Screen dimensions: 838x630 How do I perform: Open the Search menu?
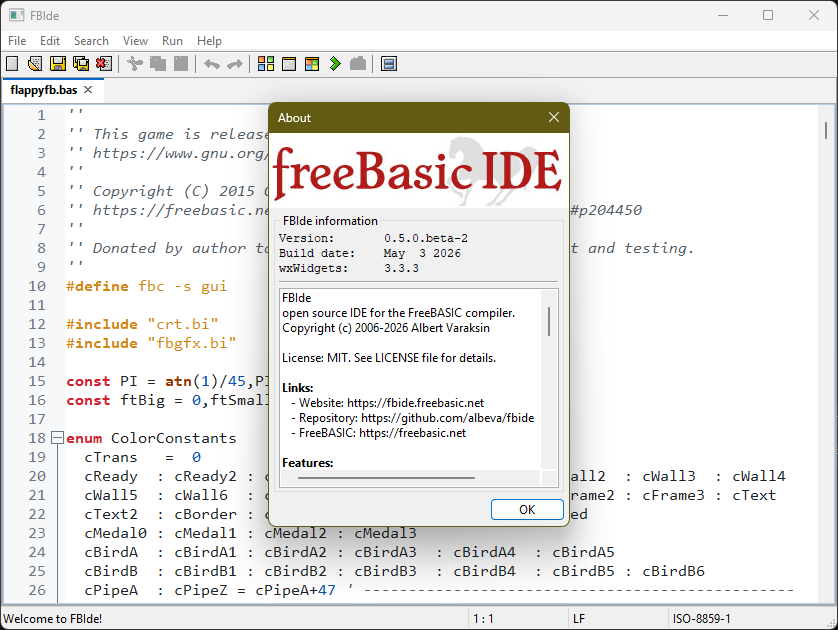pyautogui.click(x=91, y=41)
